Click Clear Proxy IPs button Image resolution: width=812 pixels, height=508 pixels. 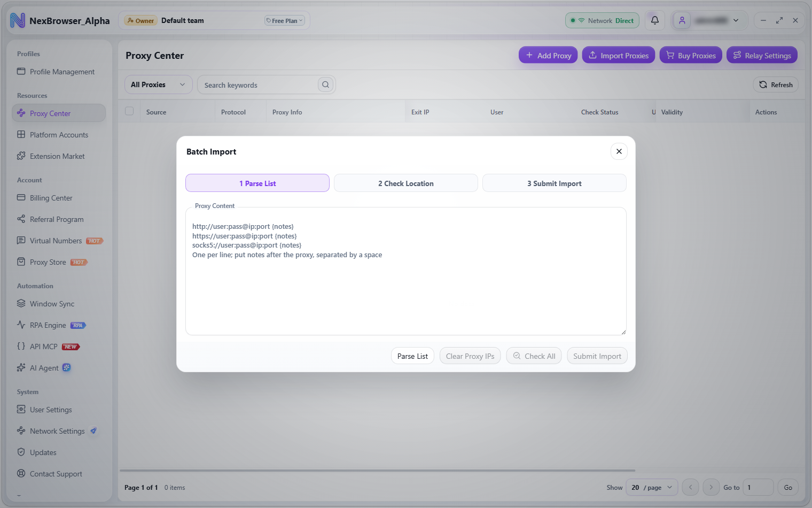[470, 356]
